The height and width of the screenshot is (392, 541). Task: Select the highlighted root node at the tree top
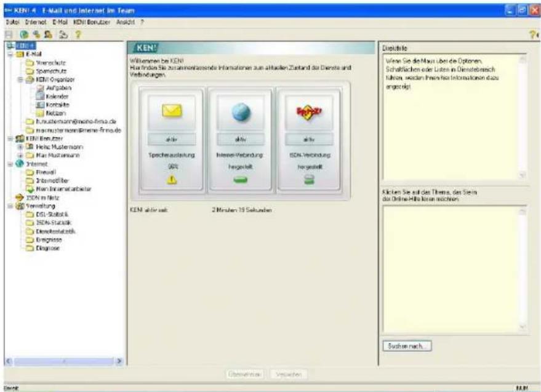25,46
